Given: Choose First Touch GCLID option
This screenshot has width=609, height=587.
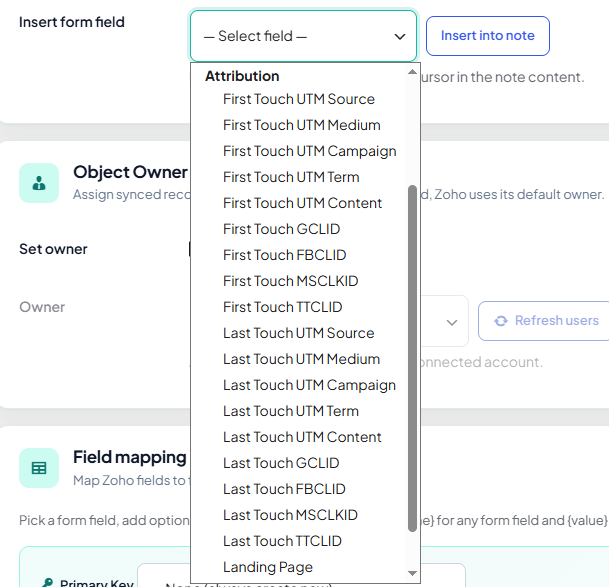Looking at the screenshot, I should (x=298, y=229).
